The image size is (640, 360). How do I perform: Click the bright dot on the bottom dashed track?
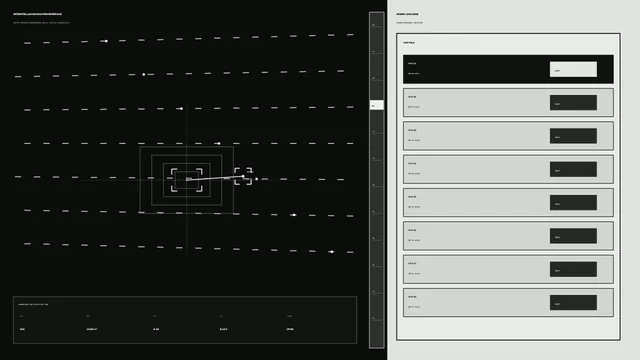331,252
